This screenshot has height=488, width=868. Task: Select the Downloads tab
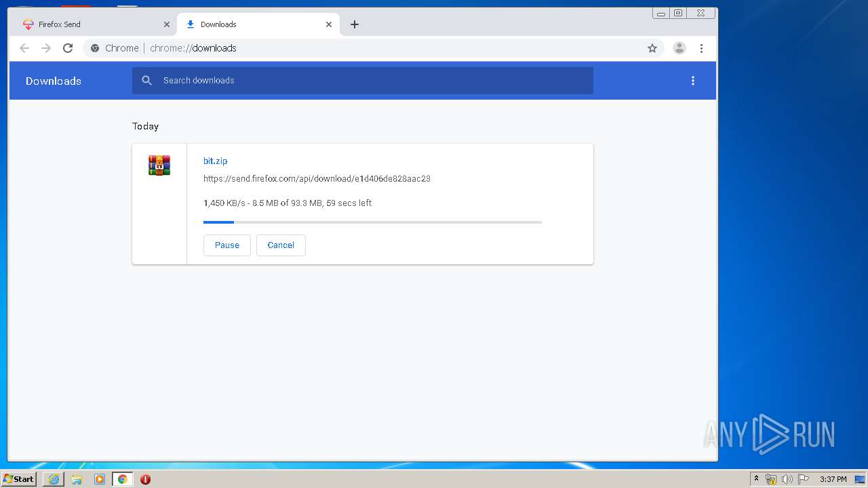[x=258, y=24]
